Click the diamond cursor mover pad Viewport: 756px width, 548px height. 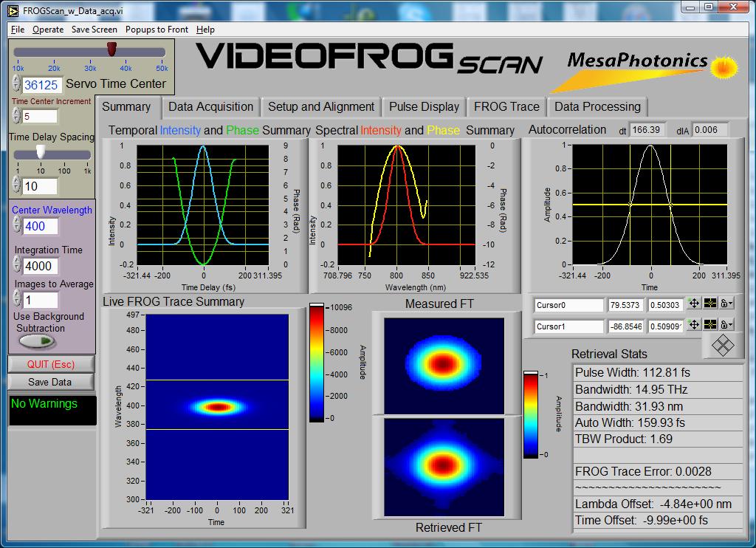(x=721, y=345)
